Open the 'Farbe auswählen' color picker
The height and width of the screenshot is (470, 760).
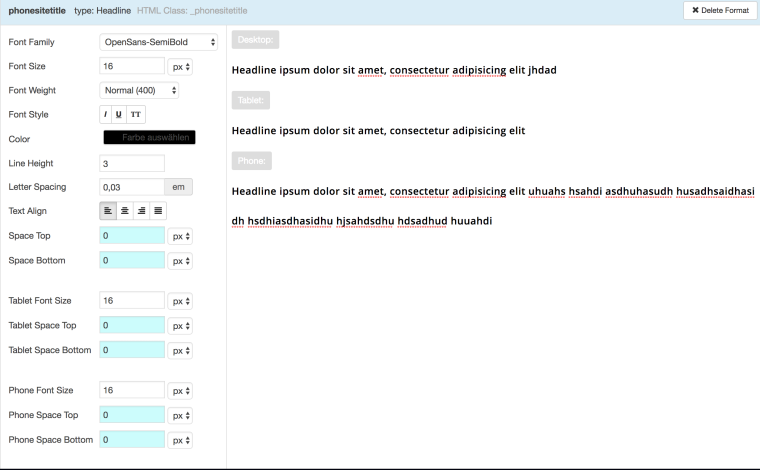click(148, 138)
